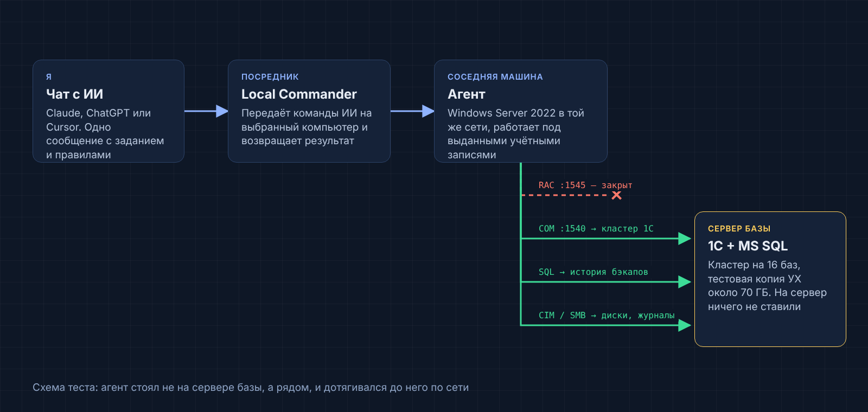Click the RAC :1545 — закрыт label
The height and width of the screenshot is (412, 868).
585,185
